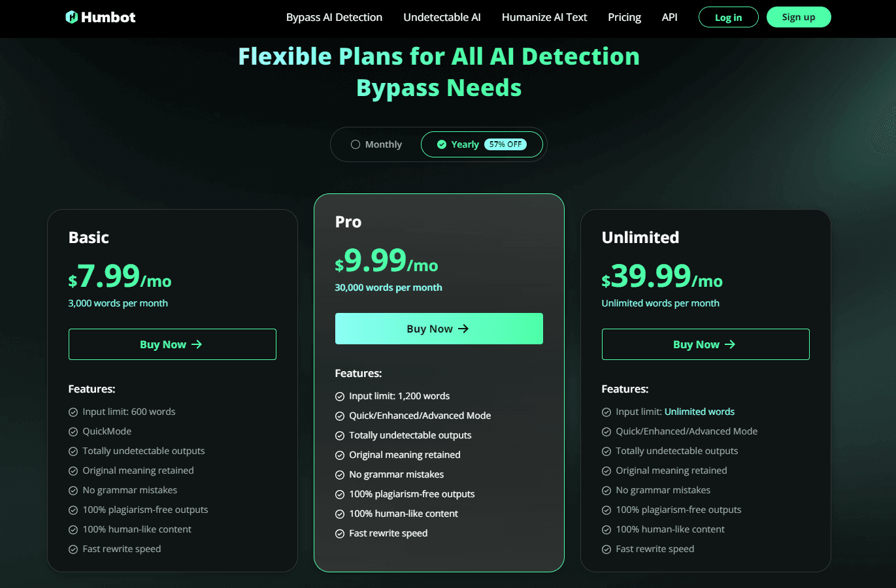Open Undetectable AI nav item
Image resolution: width=896 pixels, height=588 pixels.
442,17
